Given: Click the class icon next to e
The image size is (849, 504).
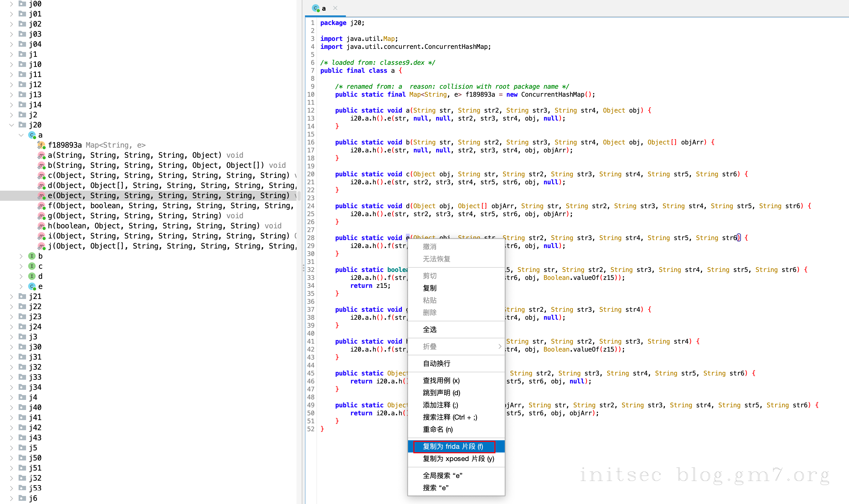Looking at the screenshot, I should 32,287.
